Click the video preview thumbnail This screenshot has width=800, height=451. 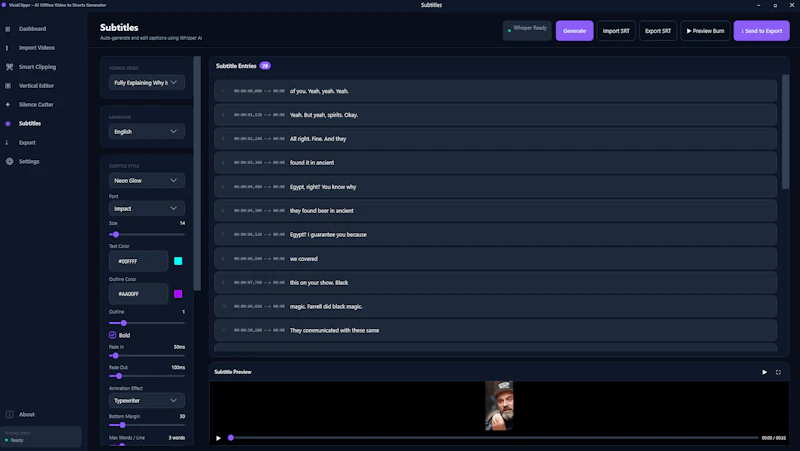pyautogui.click(x=499, y=406)
